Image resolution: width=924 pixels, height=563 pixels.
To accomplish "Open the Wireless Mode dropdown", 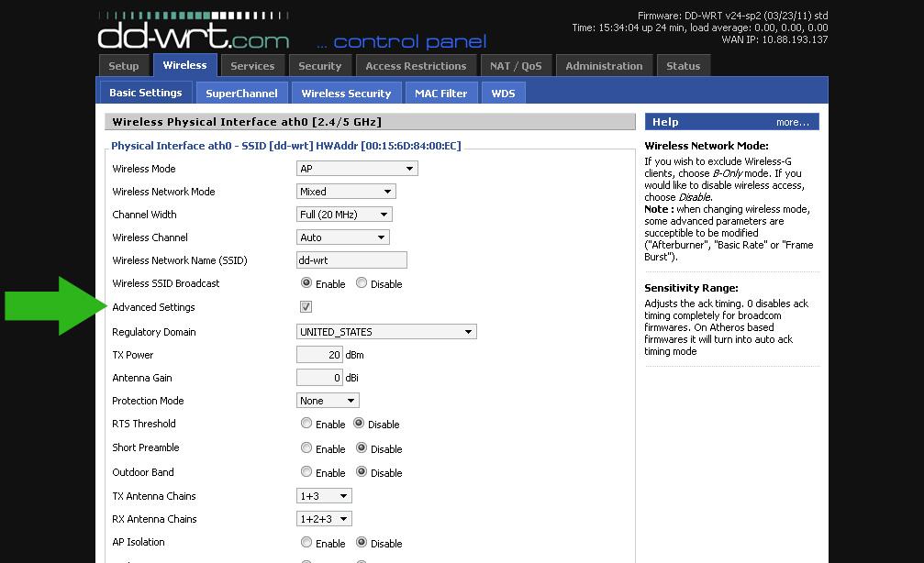I will click(x=357, y=169).
